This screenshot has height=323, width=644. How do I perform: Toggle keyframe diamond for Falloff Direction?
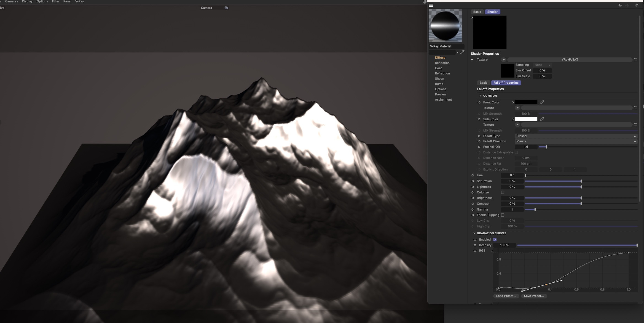479,141
